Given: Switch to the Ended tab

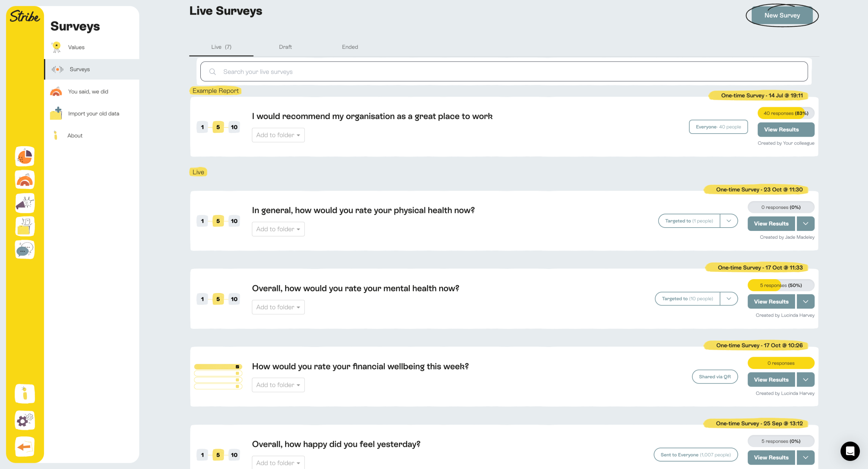Looking at the screenshot, I should [350, 47].
